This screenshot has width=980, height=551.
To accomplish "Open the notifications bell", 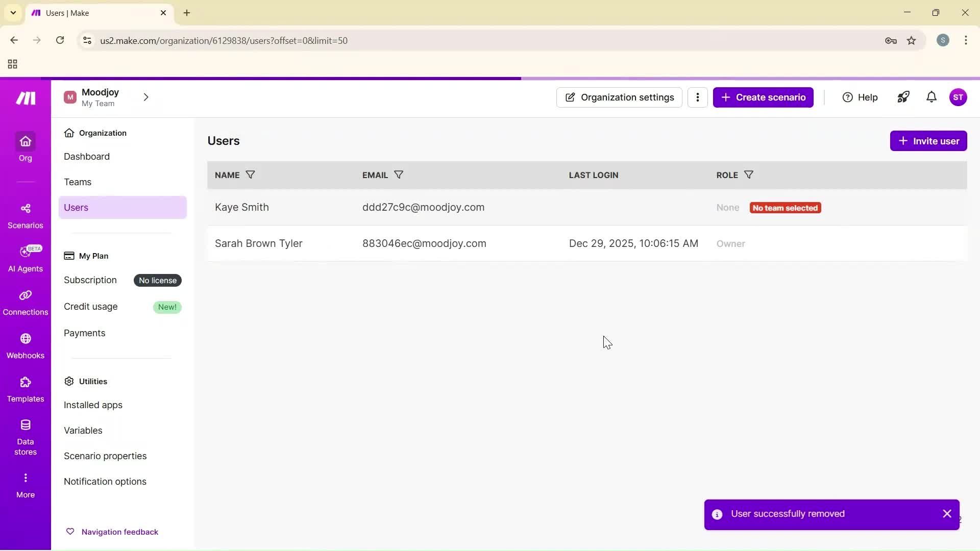I will point(931,97).
